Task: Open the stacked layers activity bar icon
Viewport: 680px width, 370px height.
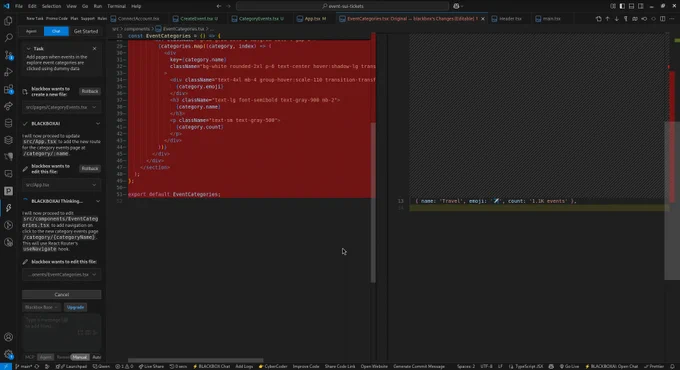Action: coord(8,140)
